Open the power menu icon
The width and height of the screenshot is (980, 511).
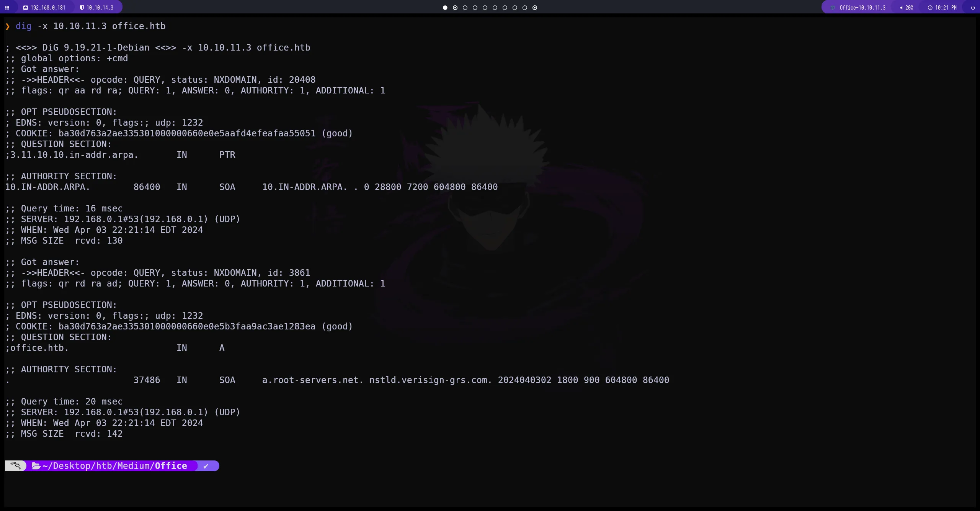point(973,8)
